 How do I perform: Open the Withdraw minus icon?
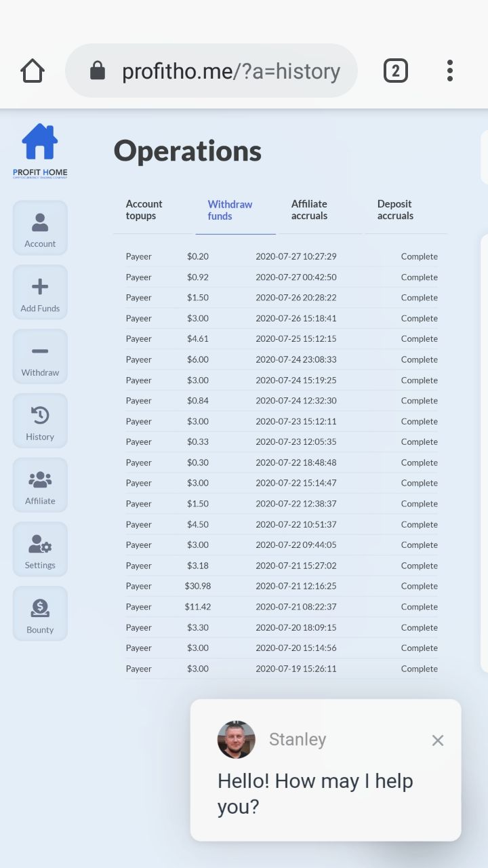[40, 351]
